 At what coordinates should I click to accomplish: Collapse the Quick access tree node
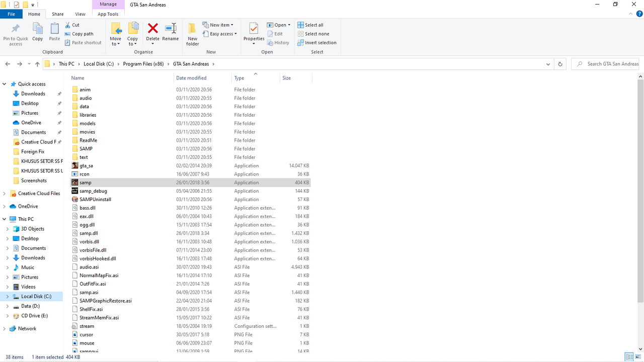(5, 84)
